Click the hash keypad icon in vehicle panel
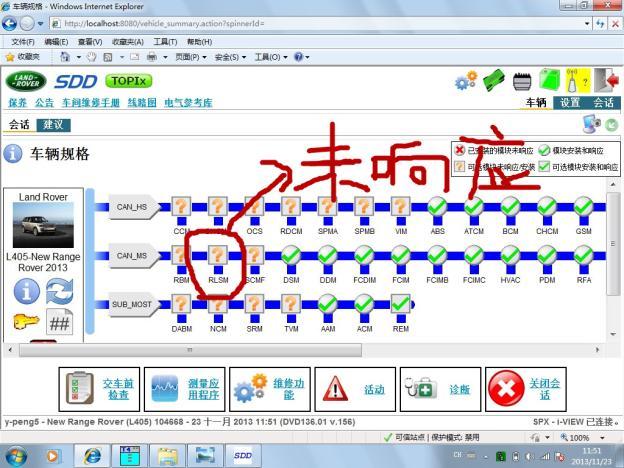 click(x=60, y=321)
